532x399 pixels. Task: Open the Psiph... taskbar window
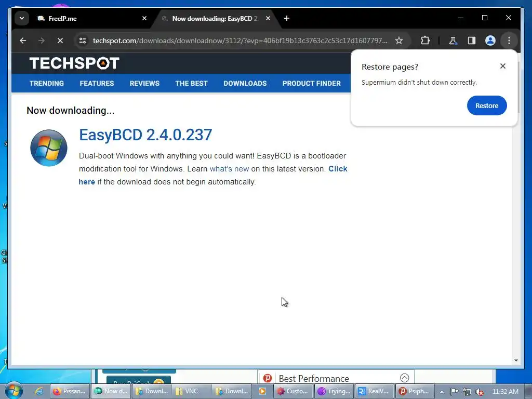(415, 391)
